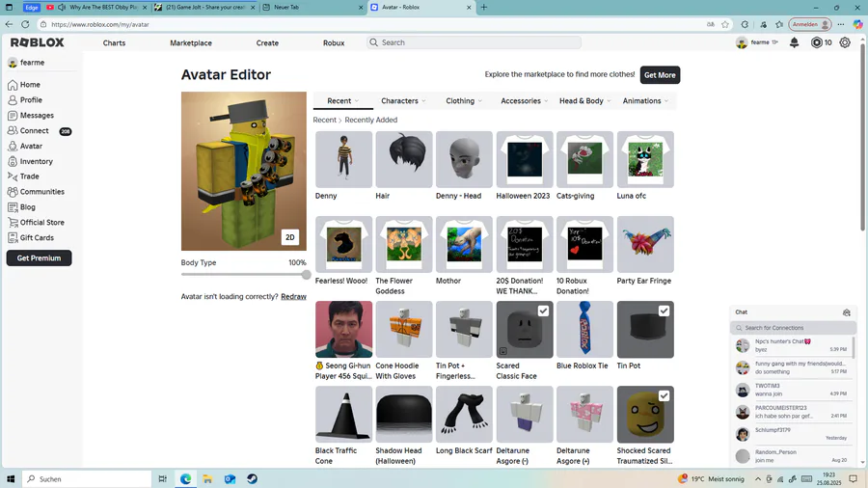Click the Windows Suchen search box
Screen dimensions: 868x488
tap(87, 478)
